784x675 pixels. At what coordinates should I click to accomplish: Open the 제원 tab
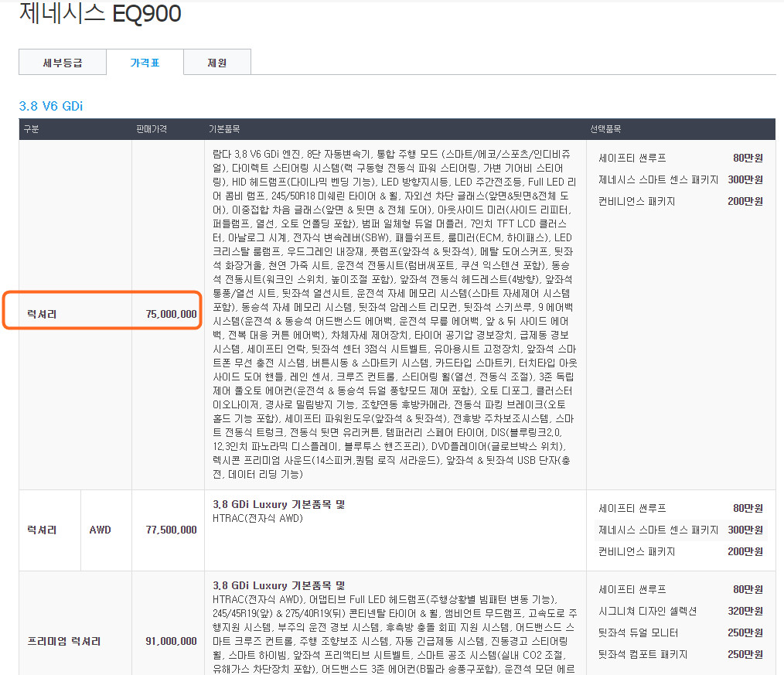pyautogui.click(x=217, y=63)
